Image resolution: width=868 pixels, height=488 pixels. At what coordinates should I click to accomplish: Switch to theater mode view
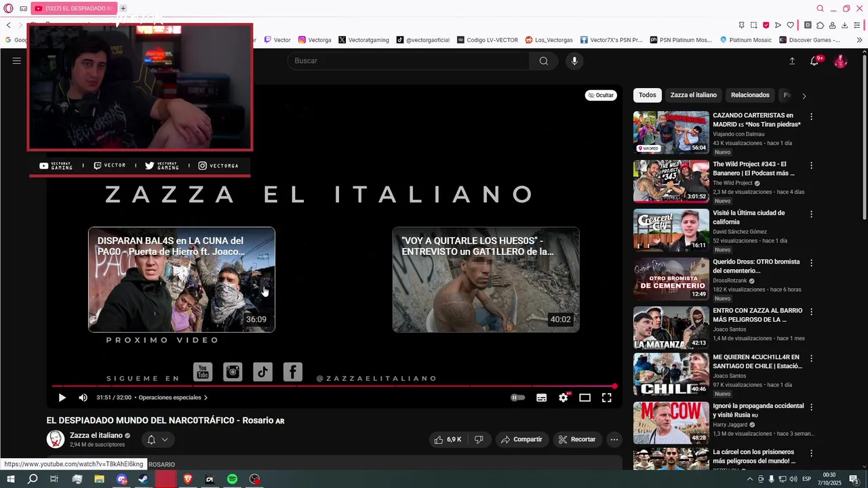pos(585,398)
